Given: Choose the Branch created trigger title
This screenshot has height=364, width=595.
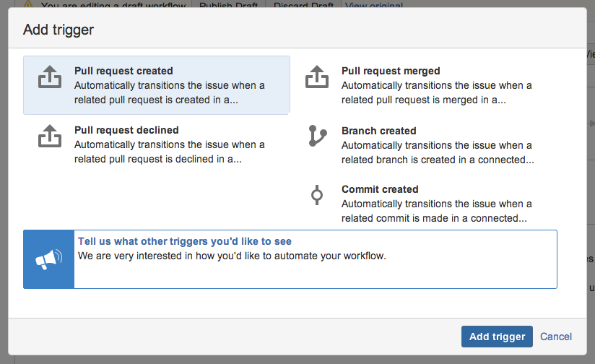Looking at the screenshot, I should tap(378, 131).
